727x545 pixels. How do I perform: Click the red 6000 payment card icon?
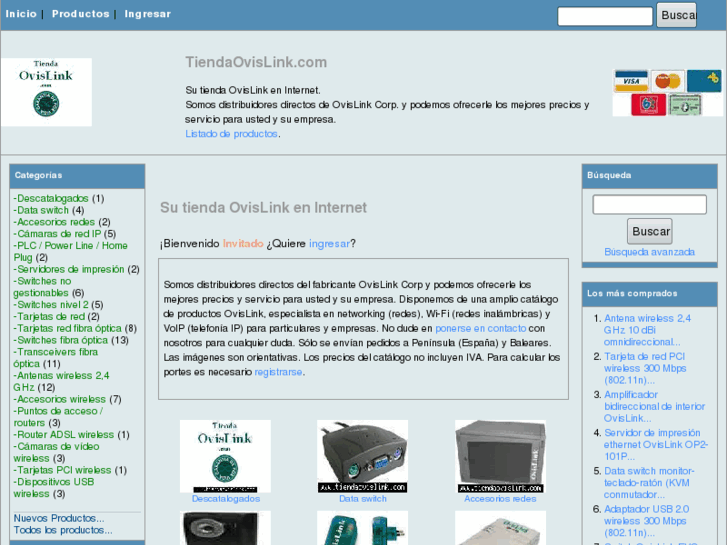tap(648, 104)
